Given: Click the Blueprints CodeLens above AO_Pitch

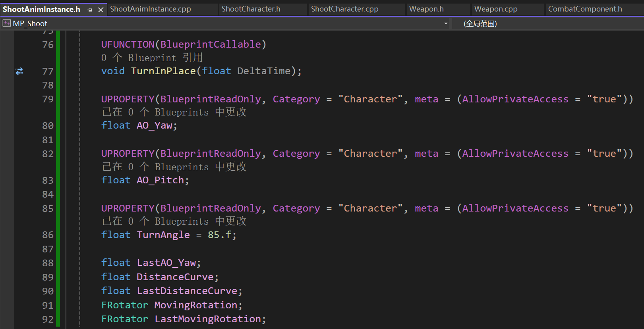Looking at the screenshot, I should click(174, 167).
